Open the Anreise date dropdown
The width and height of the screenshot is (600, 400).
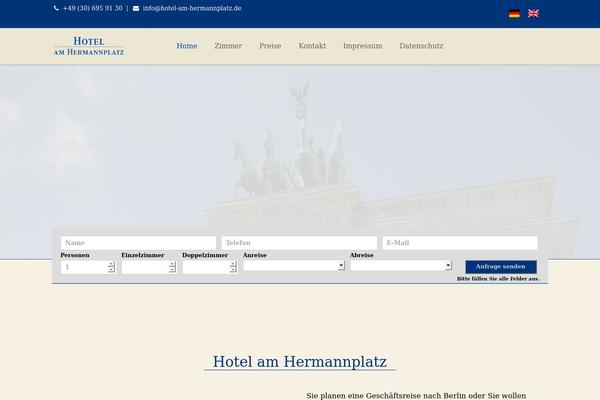point(294,266)
